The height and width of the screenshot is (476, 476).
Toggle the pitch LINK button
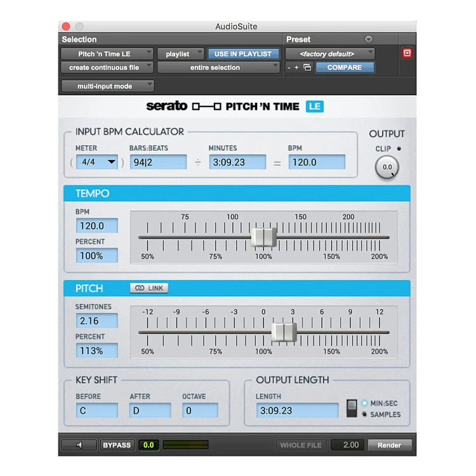coord(149,288)
